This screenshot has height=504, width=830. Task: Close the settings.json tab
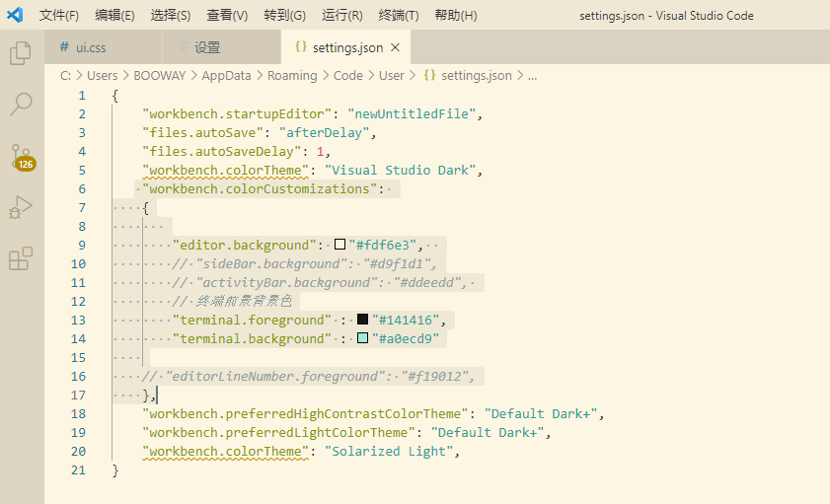(x=395, y=47)
